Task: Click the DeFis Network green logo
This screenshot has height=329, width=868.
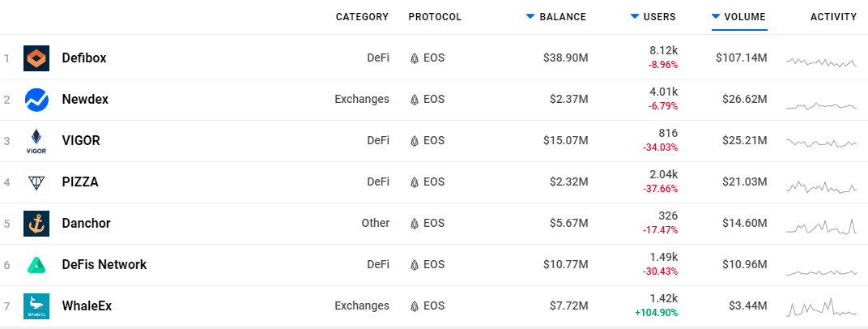Action: [36, 265]
